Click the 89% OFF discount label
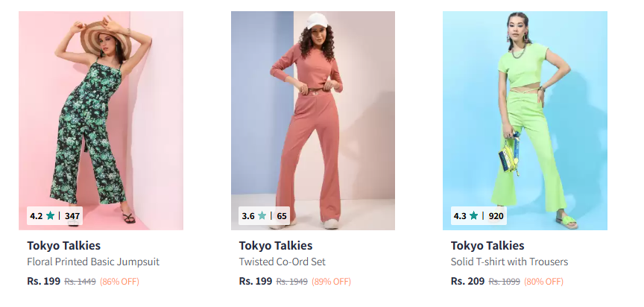This screenshot has height=307, width=644. point(332,282)
